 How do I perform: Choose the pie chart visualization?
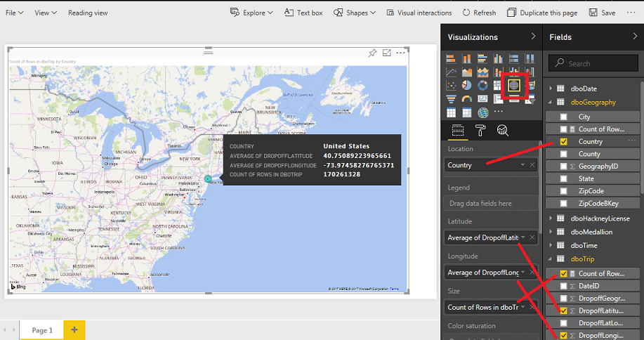[x=467, y=85]
